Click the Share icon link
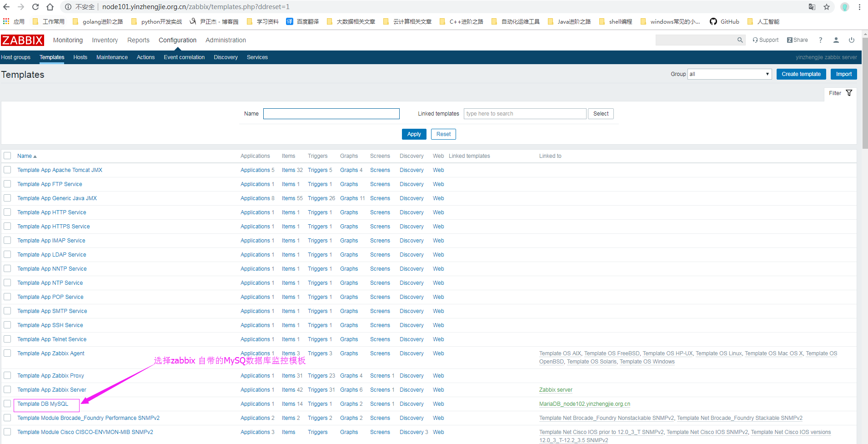Viewport: 868px width, 444px height. [x=798, y=40]
